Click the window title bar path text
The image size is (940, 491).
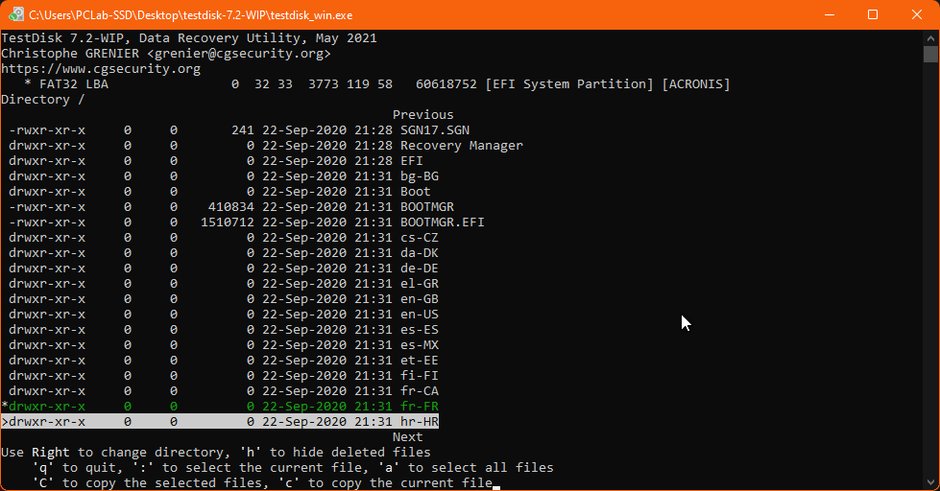191,15
